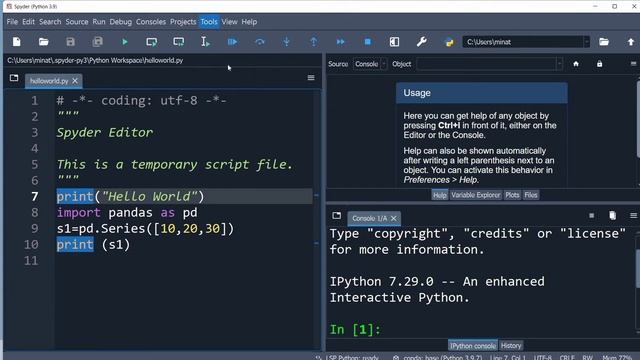Open the Run menu

click(x=99, y=22)
